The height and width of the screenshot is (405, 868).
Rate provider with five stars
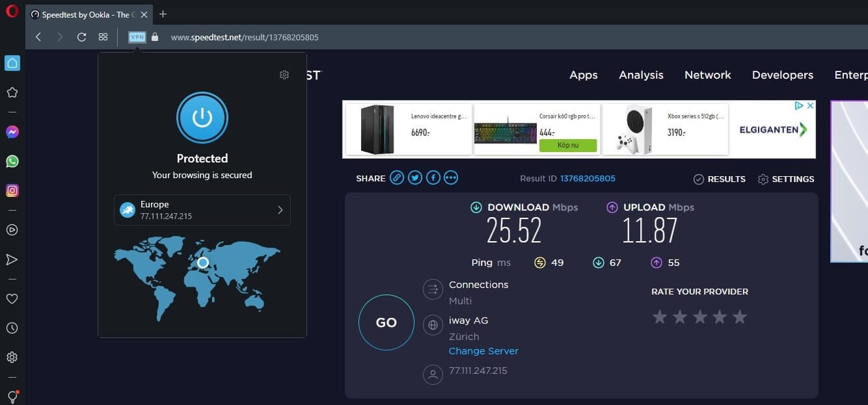point(740,317)
